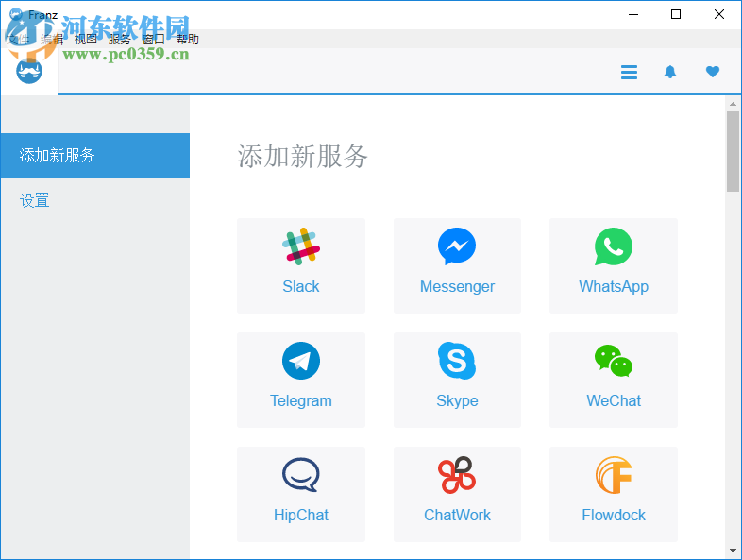Add the Telegram service icon
Image resolution: width=742 pixels, height=560 pixels.
[x=301, y=361]
